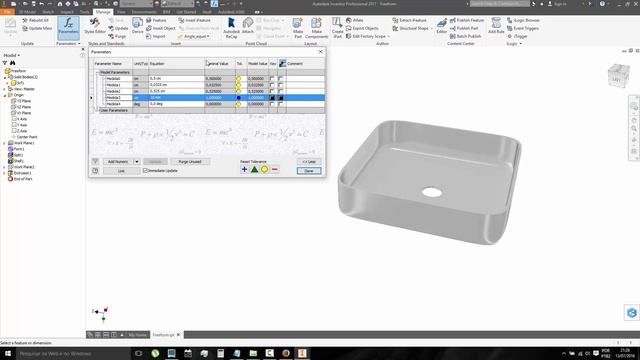The height and width of the screenshot is (360, 640).
Task: Click the yellow circle reset tolerance button
Action: [264, 169]
